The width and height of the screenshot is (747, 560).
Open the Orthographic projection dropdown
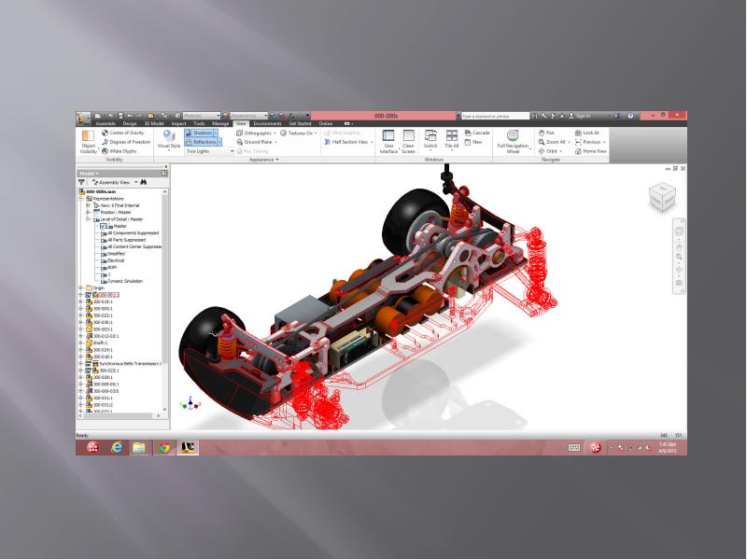tap(261, 133)
